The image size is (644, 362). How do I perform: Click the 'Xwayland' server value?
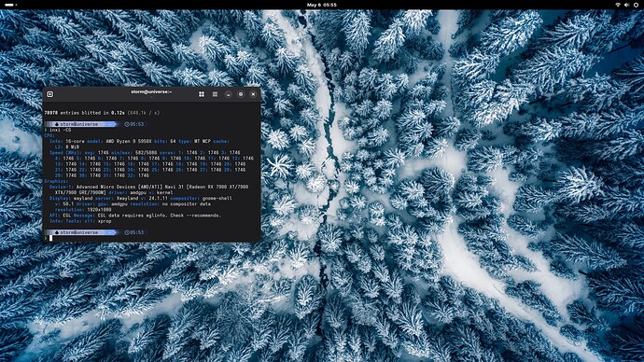click(x=127, y=198)
